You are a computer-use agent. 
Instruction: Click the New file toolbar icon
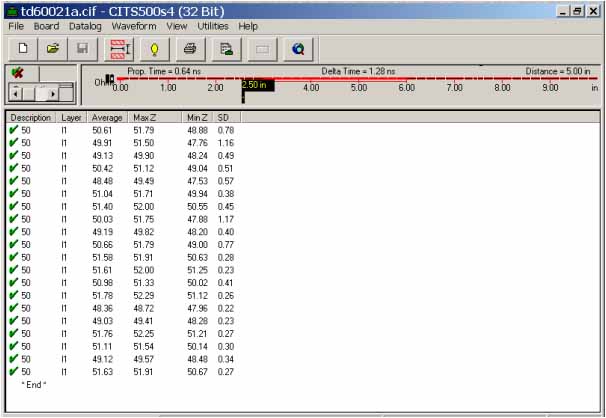21,47
